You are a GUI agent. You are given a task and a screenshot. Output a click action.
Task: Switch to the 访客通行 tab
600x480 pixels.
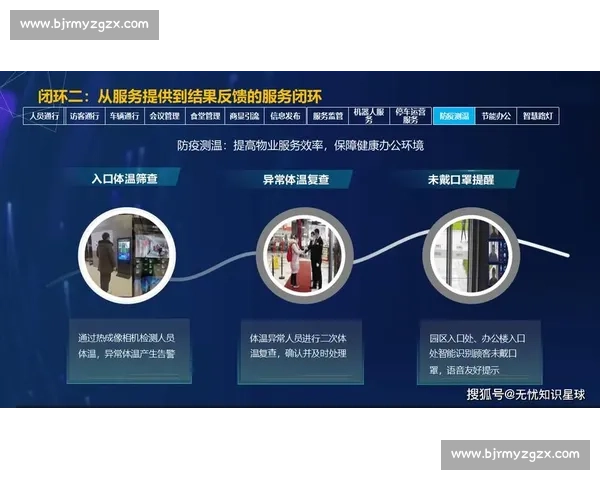pos(85,116)
